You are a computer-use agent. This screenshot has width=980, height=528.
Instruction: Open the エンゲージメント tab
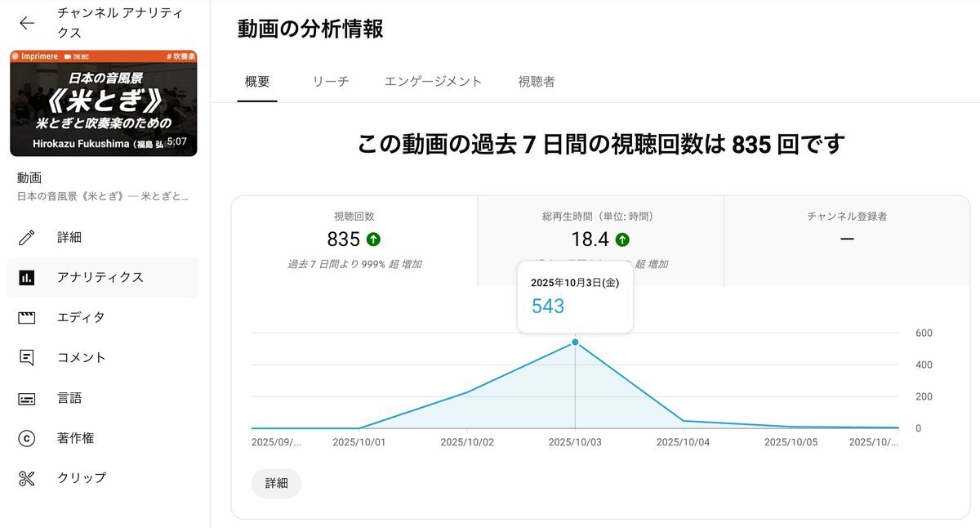coord(434,82)
